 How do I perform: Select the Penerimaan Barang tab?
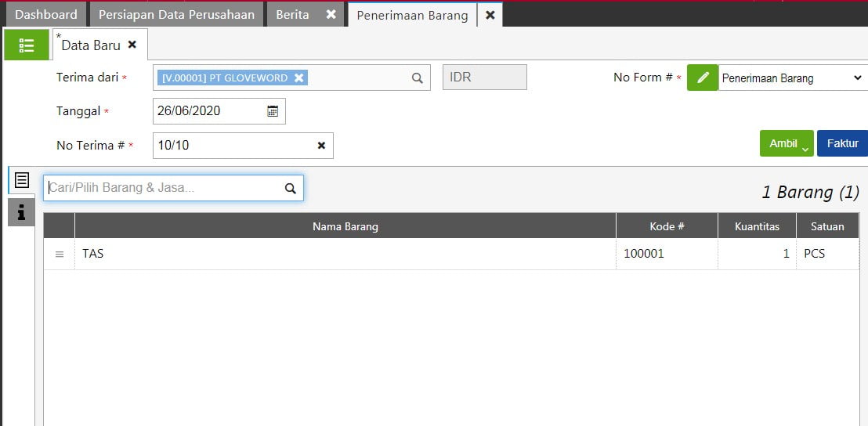[412, 16]
